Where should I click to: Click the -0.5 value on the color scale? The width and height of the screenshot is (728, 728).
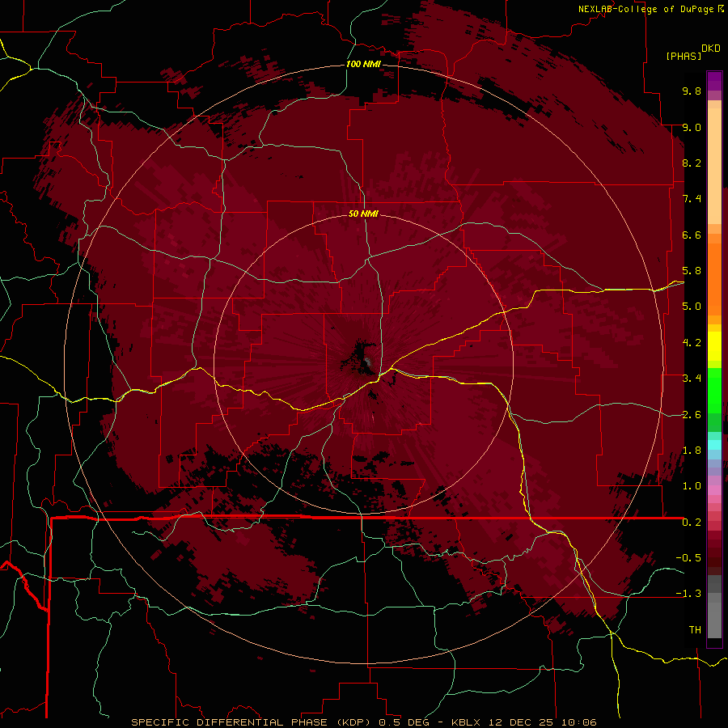(x=688, y=558)
